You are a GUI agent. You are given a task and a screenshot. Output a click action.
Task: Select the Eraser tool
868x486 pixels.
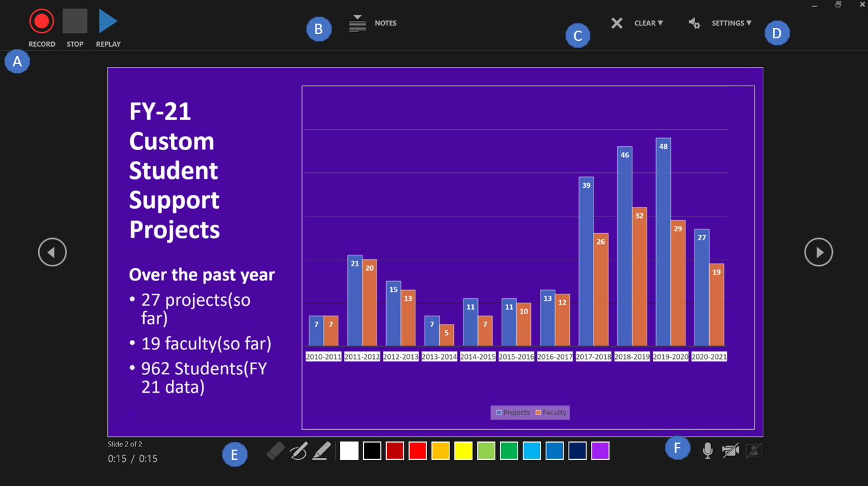tap(275, 451)
